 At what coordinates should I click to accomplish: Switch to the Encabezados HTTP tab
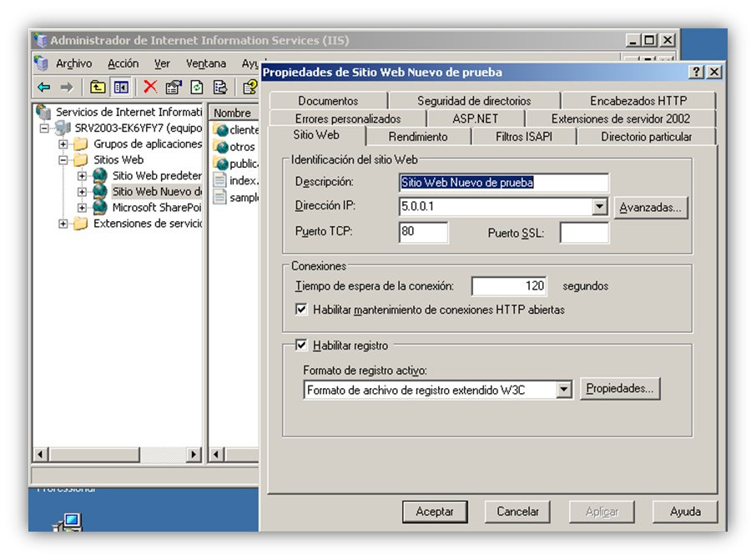(638, 100)
